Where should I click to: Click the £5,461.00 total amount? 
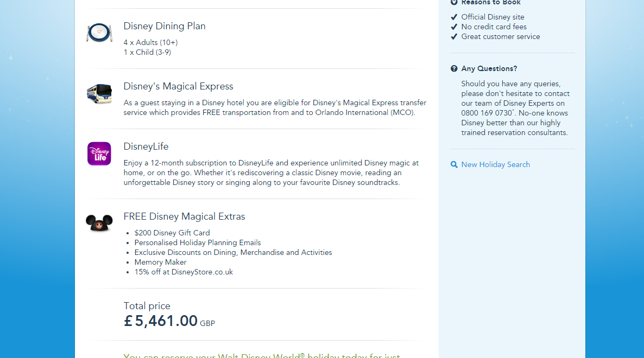[x=161, y=321]
